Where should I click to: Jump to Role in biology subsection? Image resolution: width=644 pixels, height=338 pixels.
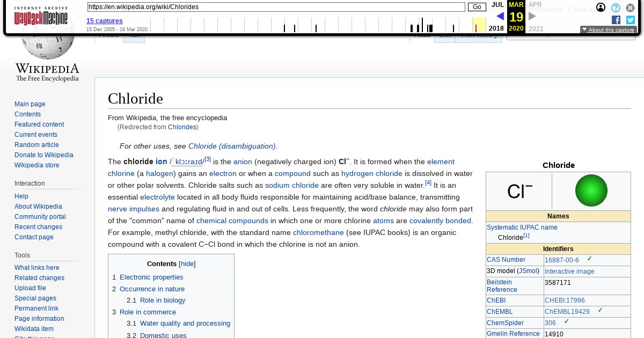(163, 300)
